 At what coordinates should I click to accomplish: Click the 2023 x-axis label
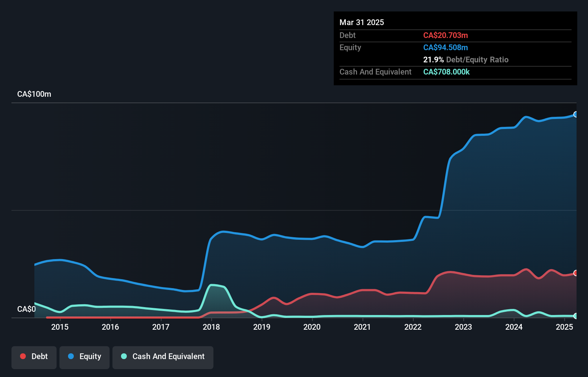point(463,327)
